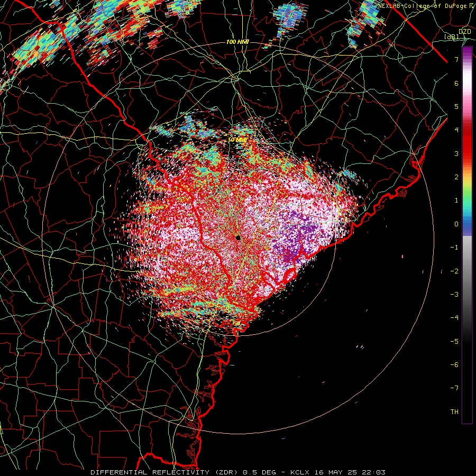The width and height of the screenshot is (476, 476).
Task: Click the "0" value on the scale
Action: click(456, 224)
